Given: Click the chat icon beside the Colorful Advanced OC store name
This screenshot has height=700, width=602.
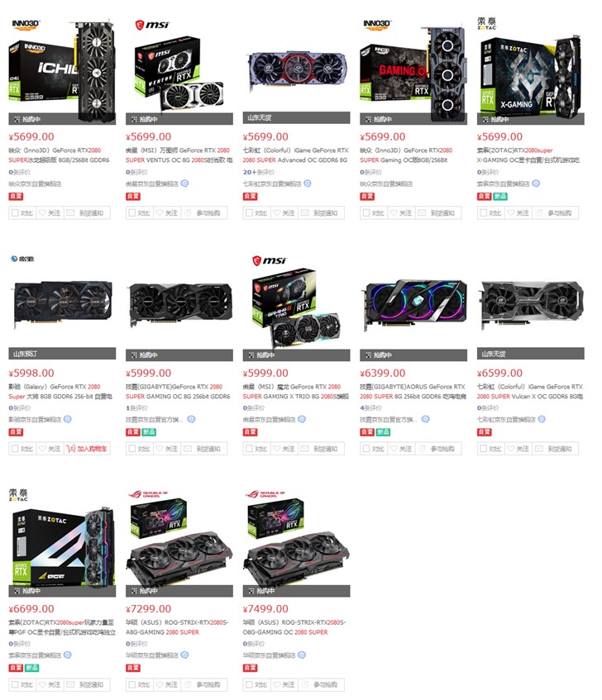Looking at the screenshot, I should tap(308, 183).
